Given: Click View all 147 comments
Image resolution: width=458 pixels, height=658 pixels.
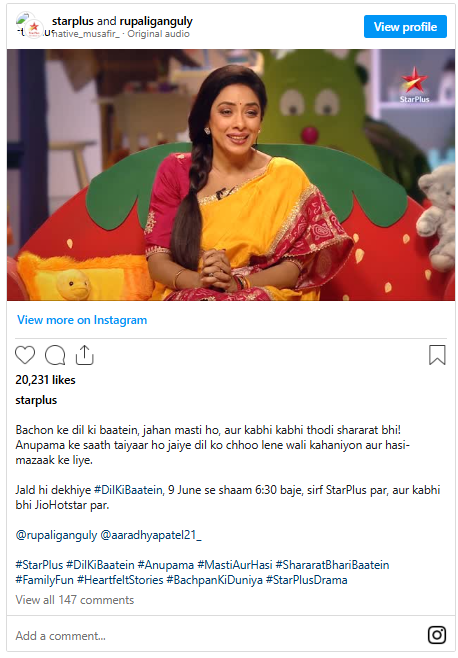Looking at the screenshot, I should (x=75, y=600).
